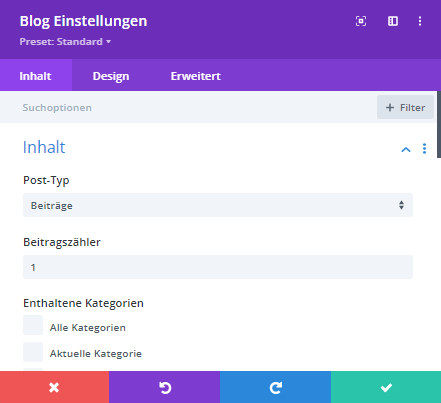Check the Alle Kategorien checkbox
This screenshot has width=441, height=403.
point(33,325)
